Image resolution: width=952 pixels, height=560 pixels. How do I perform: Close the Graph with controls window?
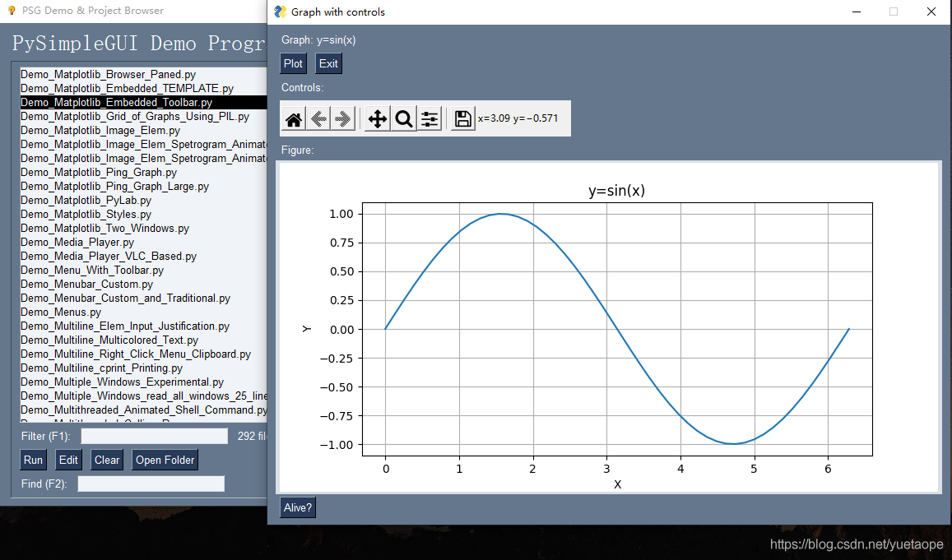931,12
